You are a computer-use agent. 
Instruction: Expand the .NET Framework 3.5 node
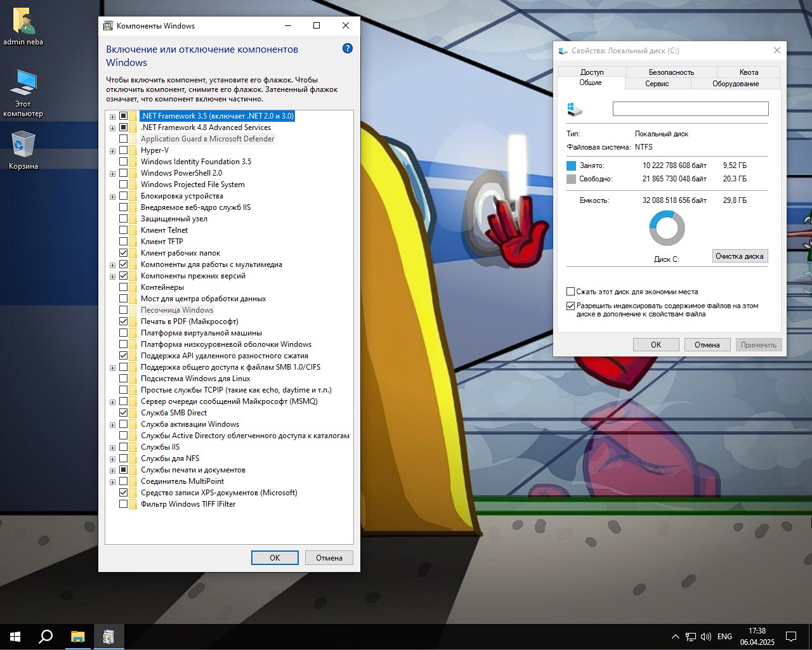click(x=112, y=117)
